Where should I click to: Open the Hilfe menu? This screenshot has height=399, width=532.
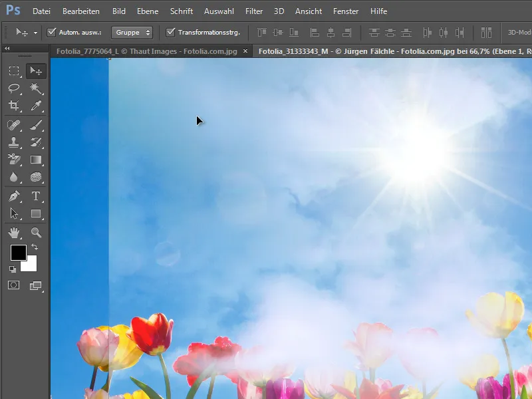pos(378,11)
